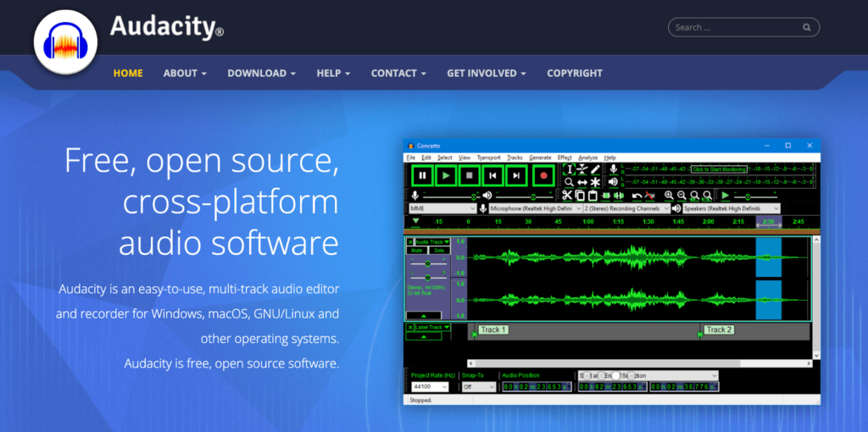This screenshot has height=432, width=868.
Task: Select the I-beam Selection tool
Action: 569,169
